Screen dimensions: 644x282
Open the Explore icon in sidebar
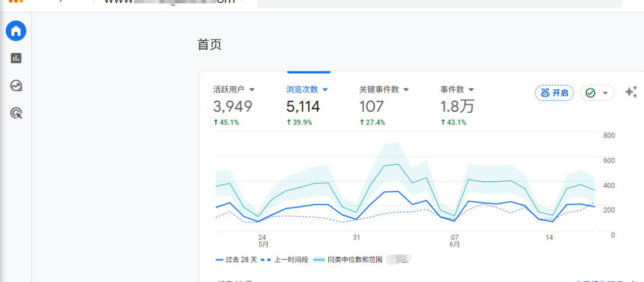pos(16,86)
